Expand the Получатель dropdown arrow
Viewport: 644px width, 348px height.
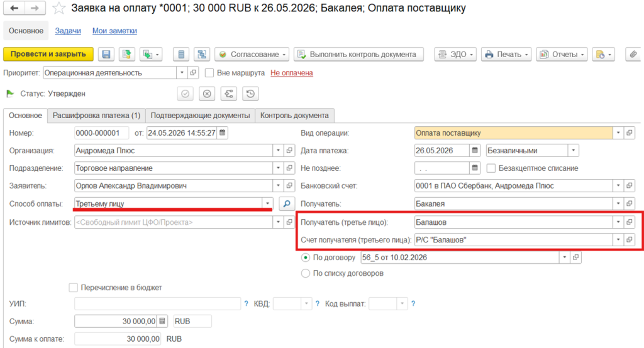618,204
